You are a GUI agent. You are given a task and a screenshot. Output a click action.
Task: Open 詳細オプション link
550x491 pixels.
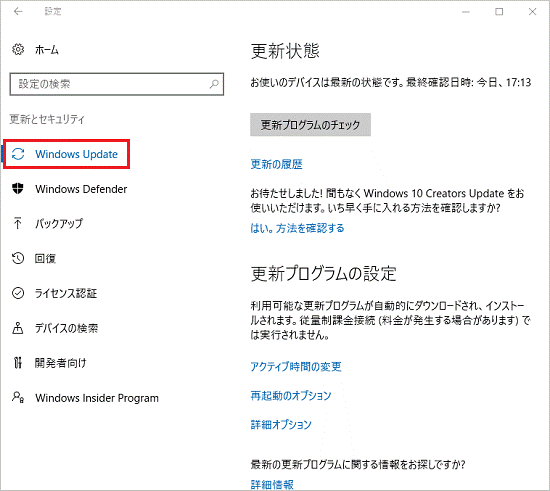point(281,425)
